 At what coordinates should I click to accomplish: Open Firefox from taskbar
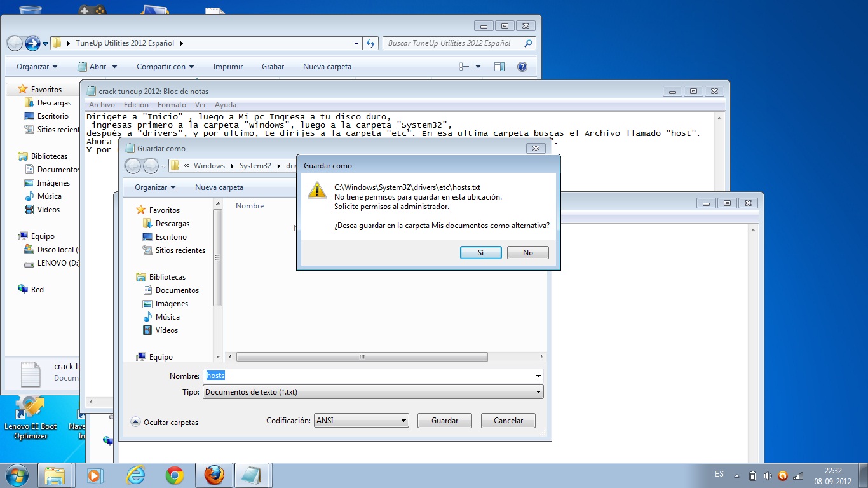click(x=214, y=475)
